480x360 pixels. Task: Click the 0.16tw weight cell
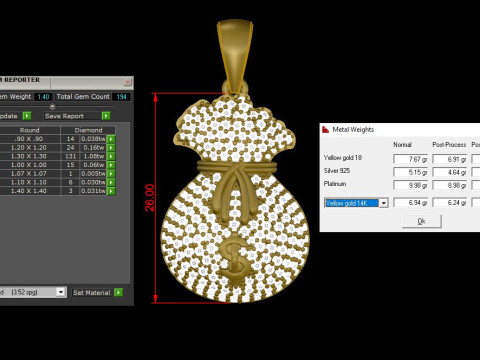click(x=93, y=148)
